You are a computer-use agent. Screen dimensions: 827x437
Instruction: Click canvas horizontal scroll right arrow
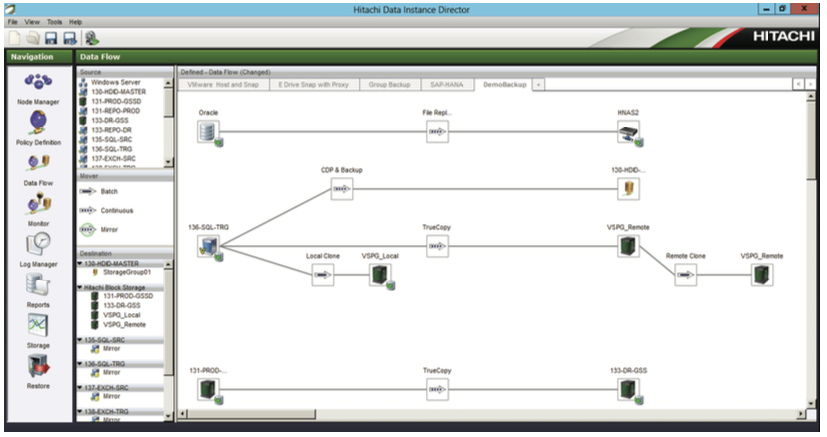pos(801,414)
